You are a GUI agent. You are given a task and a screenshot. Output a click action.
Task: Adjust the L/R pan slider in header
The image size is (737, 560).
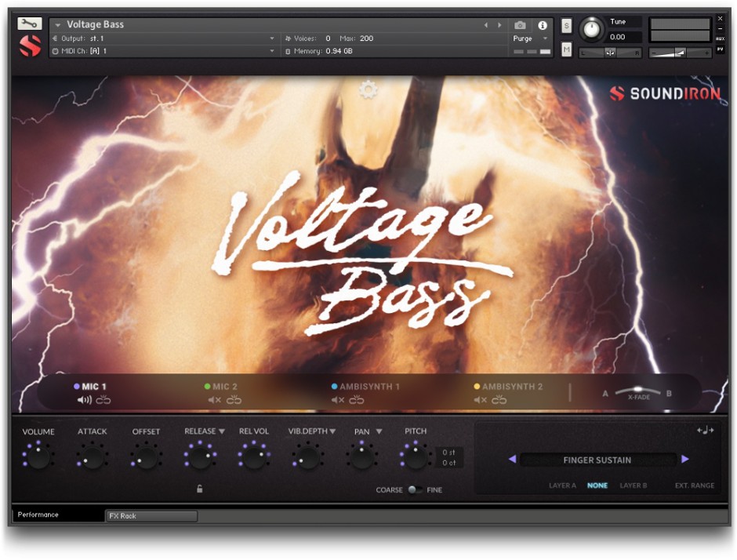pyautogui.click(x=610, y=53)
